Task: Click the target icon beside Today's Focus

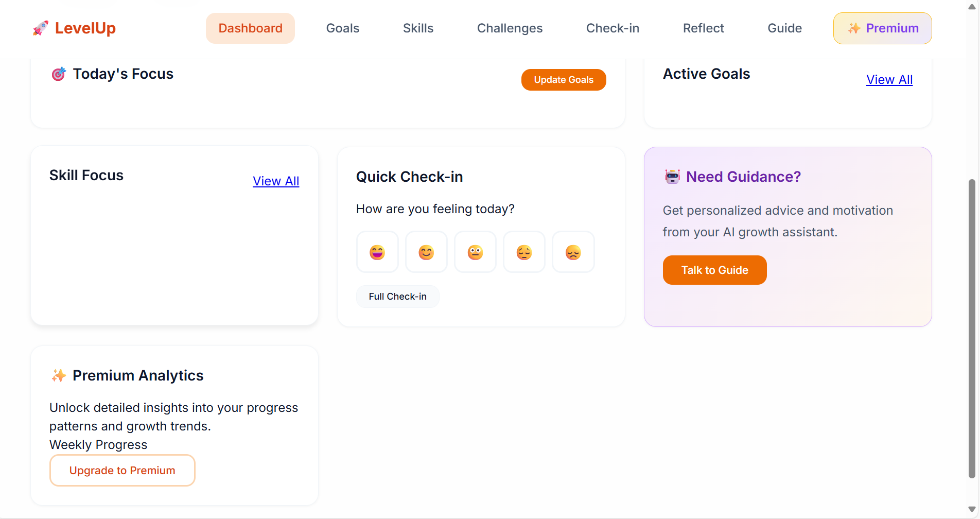Action: click(58, 74)
